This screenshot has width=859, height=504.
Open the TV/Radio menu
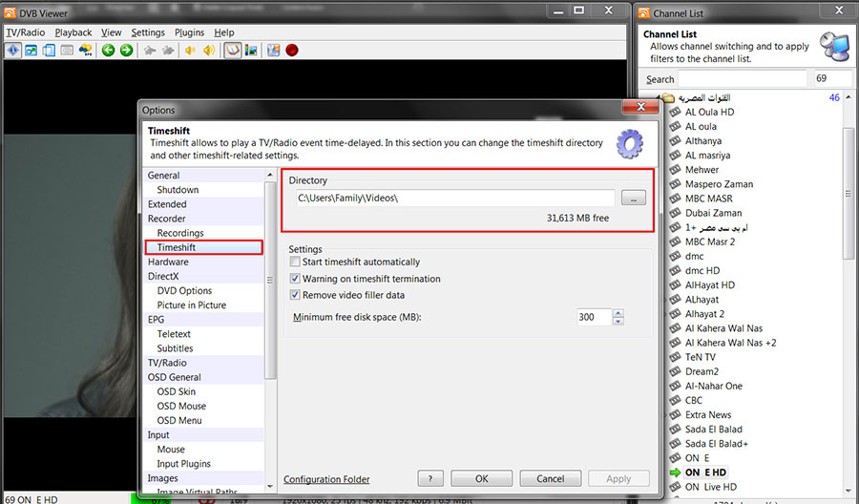pyautogui.click(x=26, y=32)
